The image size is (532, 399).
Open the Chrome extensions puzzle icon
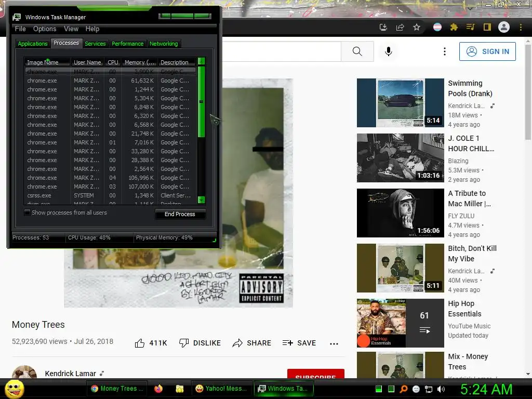(x=454, y=27)
